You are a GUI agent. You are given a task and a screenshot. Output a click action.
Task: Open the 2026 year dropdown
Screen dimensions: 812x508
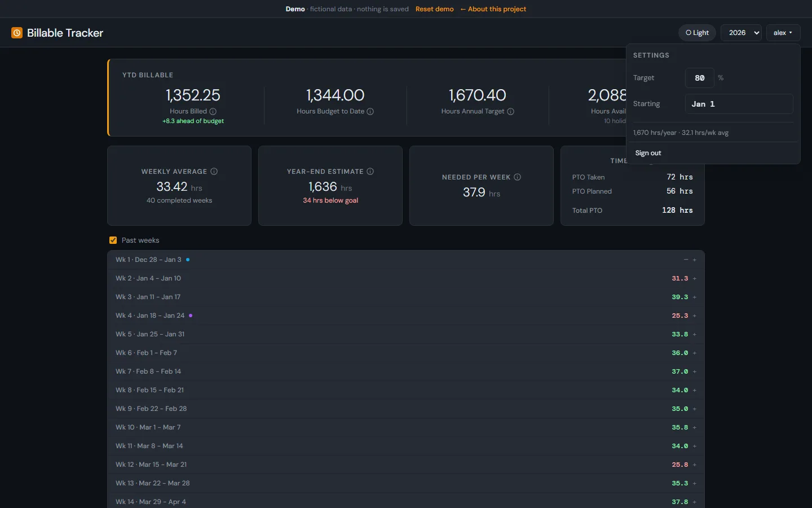pyautogui.click(x=742, y=33)
